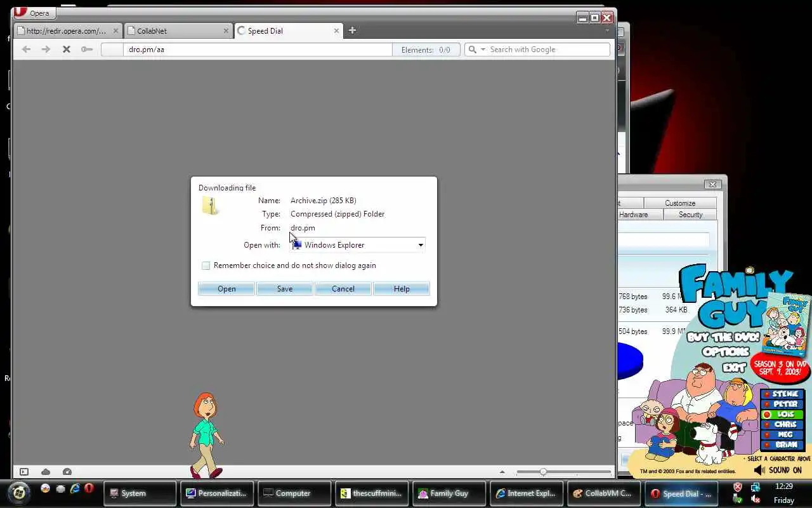Click the Windows Start orb
This screenshot has width=812, height=508.
(x=19, y=493)
